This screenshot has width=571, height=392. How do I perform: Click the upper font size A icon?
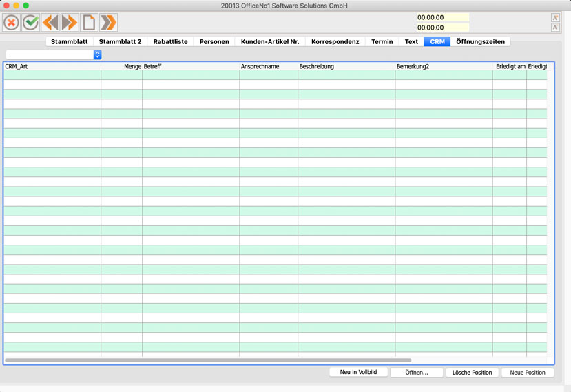coord(555,17)
